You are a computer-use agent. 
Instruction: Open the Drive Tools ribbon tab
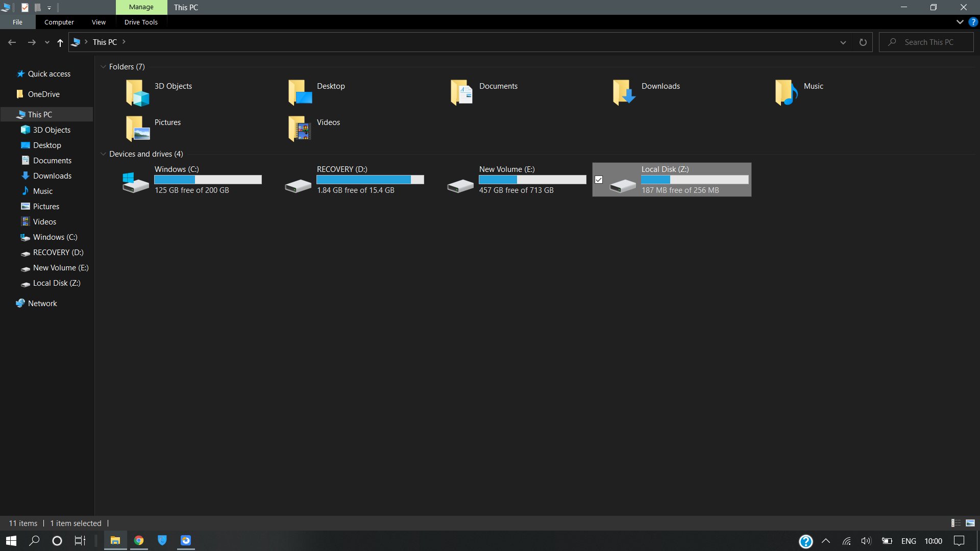tap(141, 22)
